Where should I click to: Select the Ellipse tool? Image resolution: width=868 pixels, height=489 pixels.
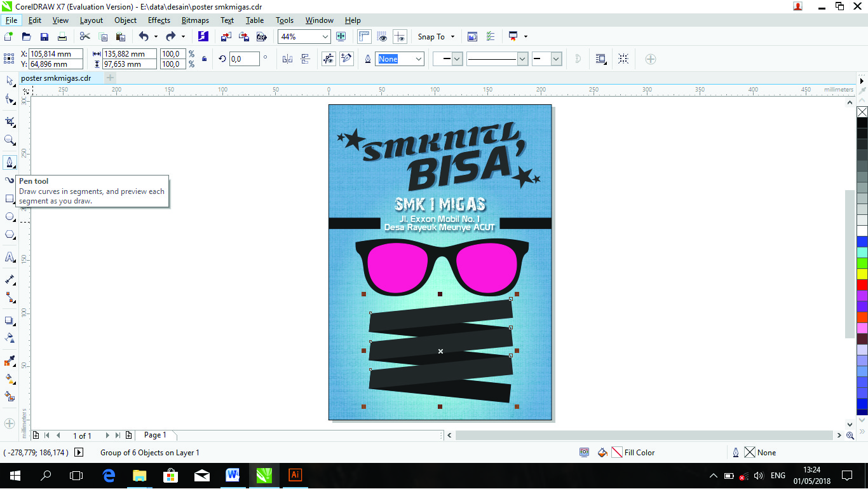10,217
